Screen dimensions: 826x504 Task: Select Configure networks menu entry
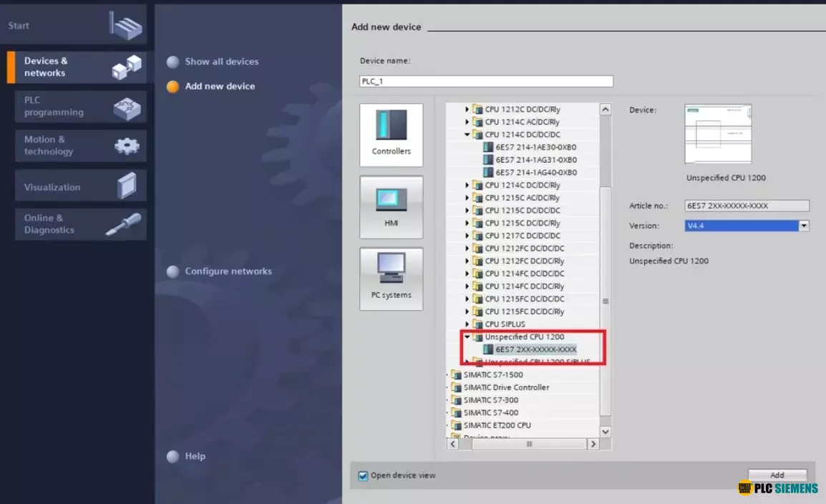click(x=228, y=271)
